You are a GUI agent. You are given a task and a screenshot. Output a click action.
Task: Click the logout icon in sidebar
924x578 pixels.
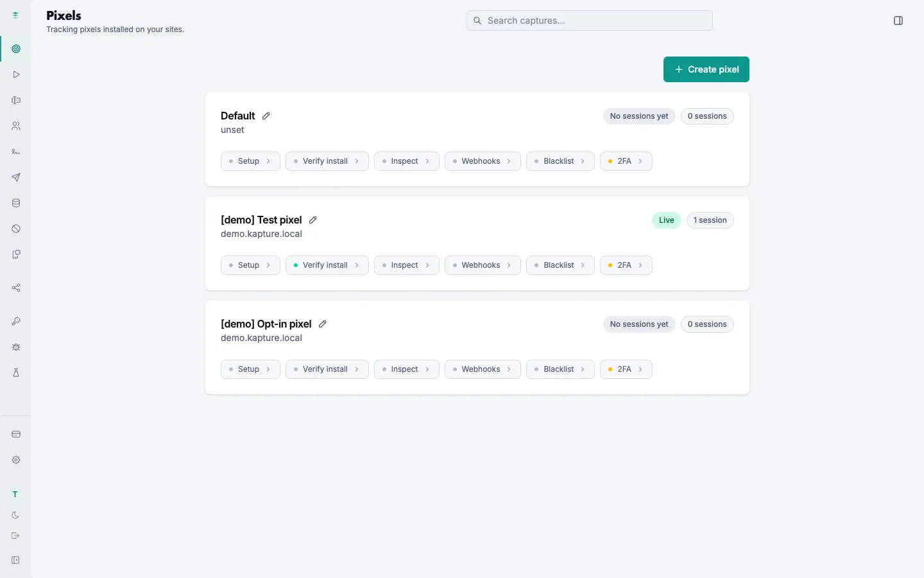tap(15, 536)
